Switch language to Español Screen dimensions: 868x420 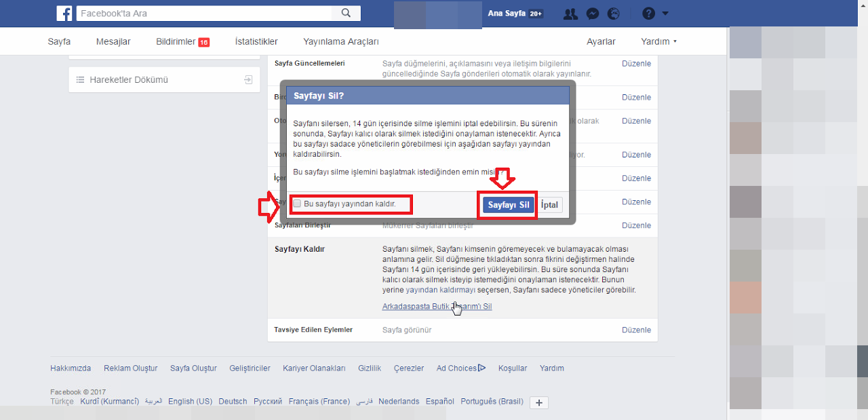[440, 402]
